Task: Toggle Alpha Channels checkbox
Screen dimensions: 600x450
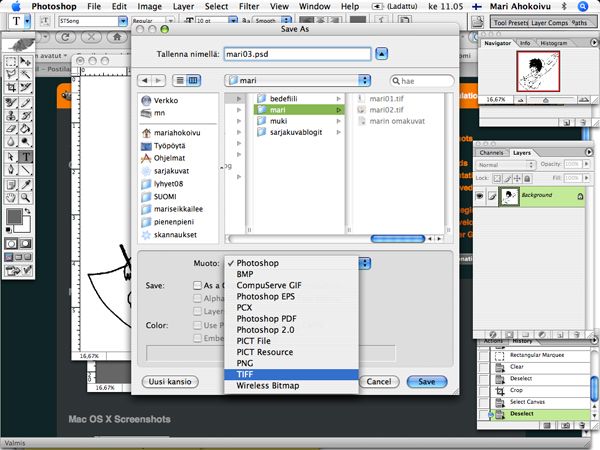Action: click(x=197, y=298)
